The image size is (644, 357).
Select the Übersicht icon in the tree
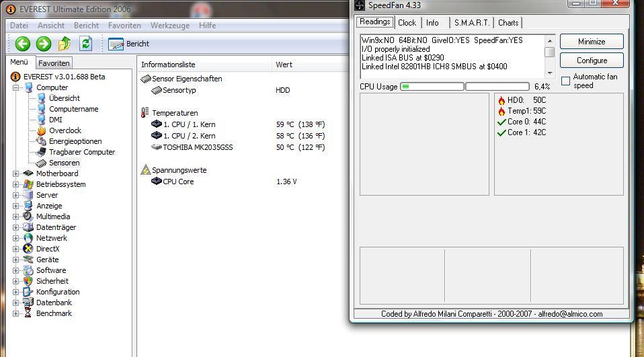(42, 97)
